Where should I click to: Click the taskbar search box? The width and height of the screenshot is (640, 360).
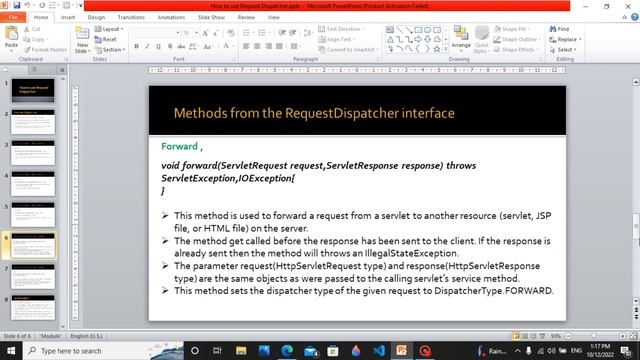tap(103, 351)
